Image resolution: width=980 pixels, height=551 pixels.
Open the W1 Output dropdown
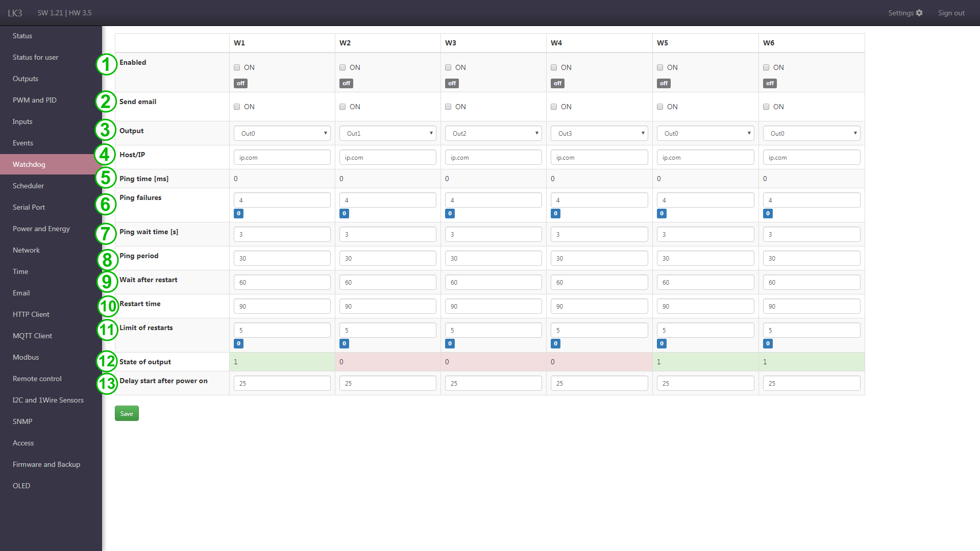282,133
